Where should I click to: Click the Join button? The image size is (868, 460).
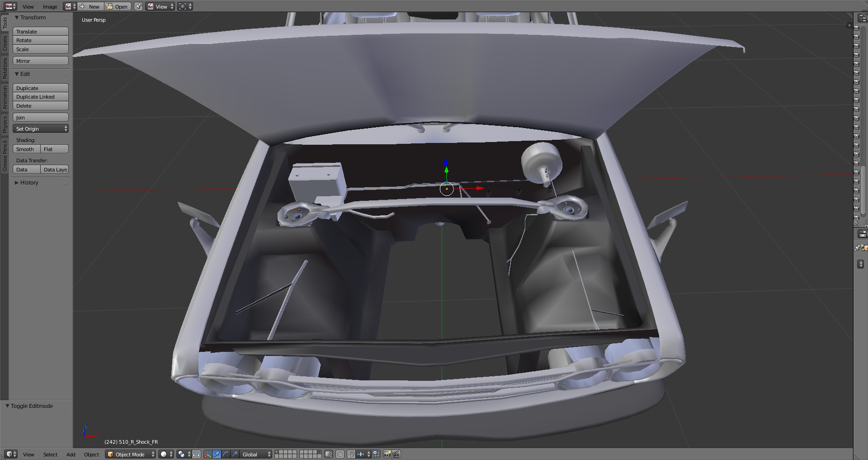pyautogui.click(x=41, y=117)
